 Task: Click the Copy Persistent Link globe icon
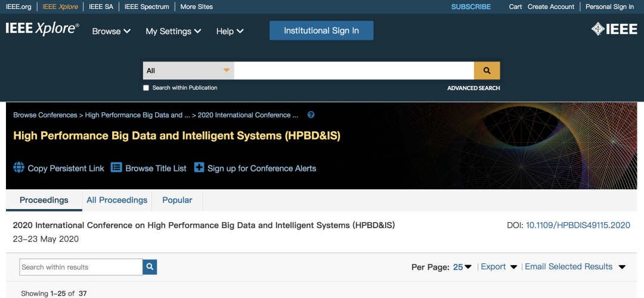(19, 168)
